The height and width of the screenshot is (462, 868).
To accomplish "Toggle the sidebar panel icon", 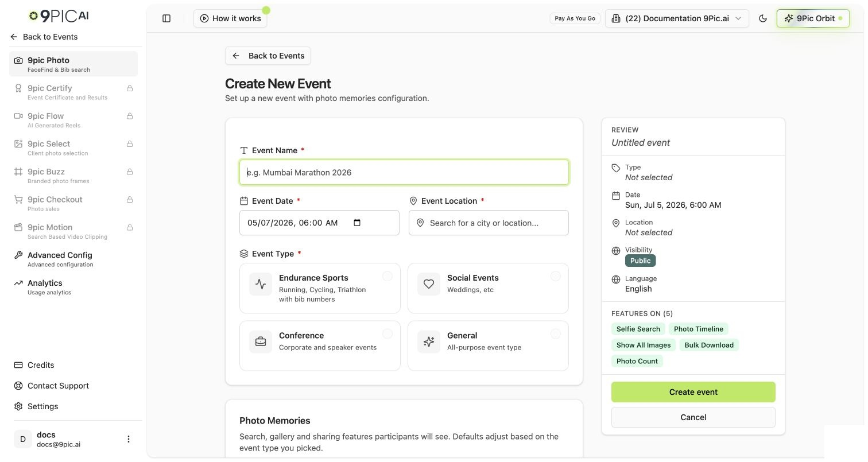I will [x=166, y=18].
